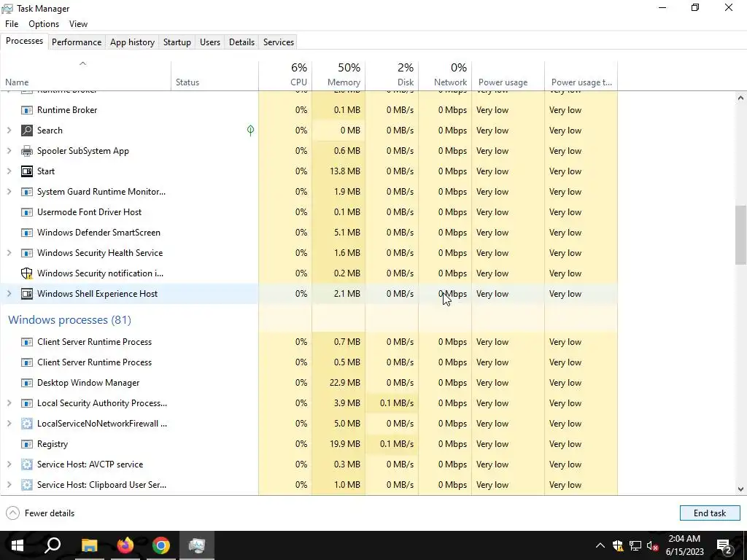
Task: Switch to the App history tab
Action: [x=133, y=42]
